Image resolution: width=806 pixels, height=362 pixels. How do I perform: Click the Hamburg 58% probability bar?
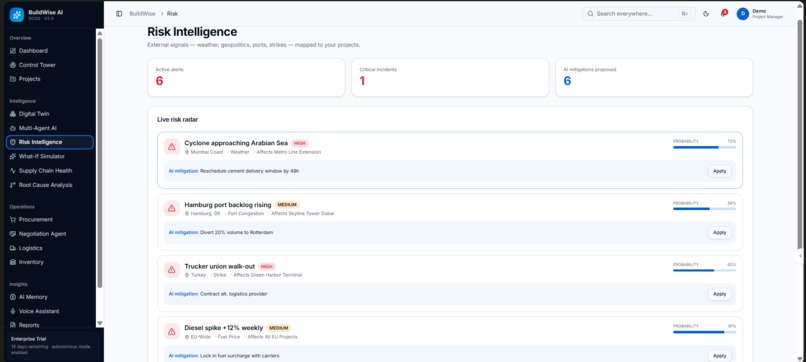point(704,209)
